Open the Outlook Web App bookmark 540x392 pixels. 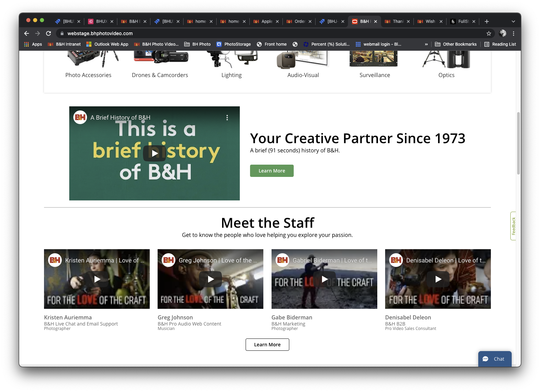[107, 44]
